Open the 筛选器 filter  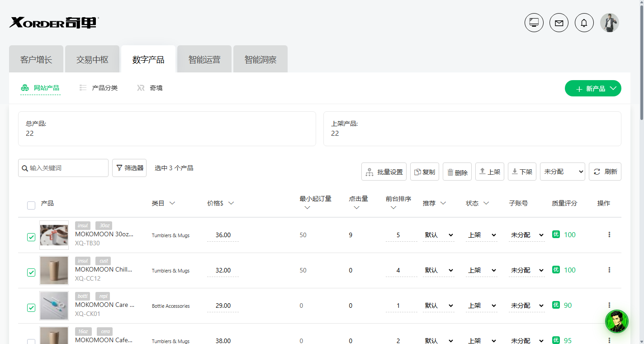129,168
